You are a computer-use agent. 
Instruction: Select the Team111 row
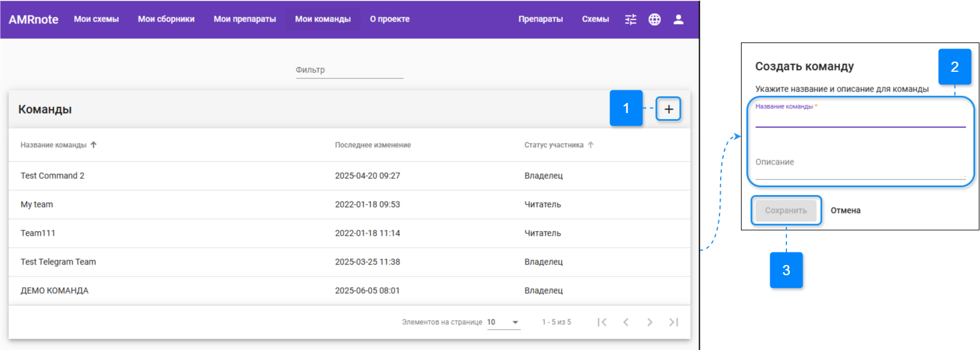pyautogui.click(x=350, y=233)
